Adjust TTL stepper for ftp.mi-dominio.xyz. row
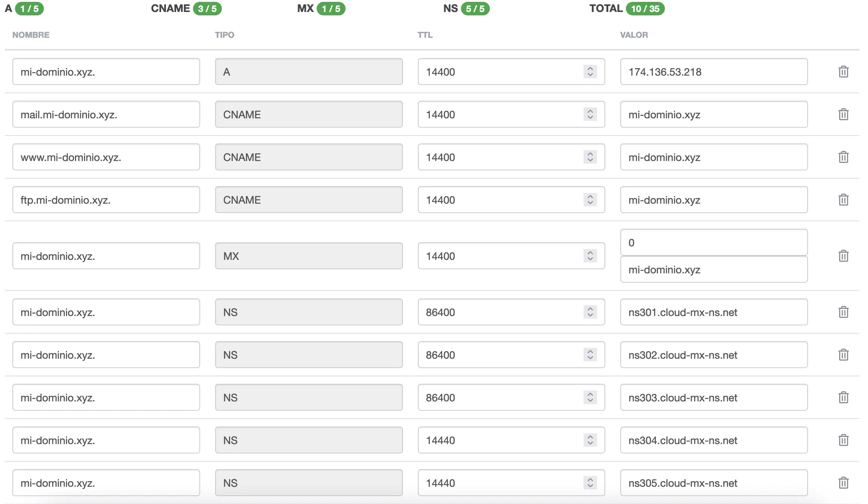 (590, 200)
